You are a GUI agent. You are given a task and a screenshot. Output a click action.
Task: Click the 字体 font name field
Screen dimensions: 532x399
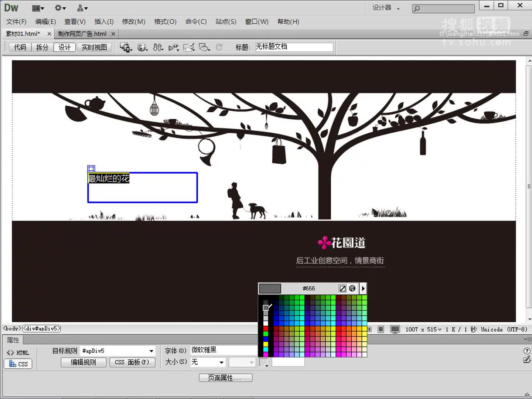(x=224, y=350)
